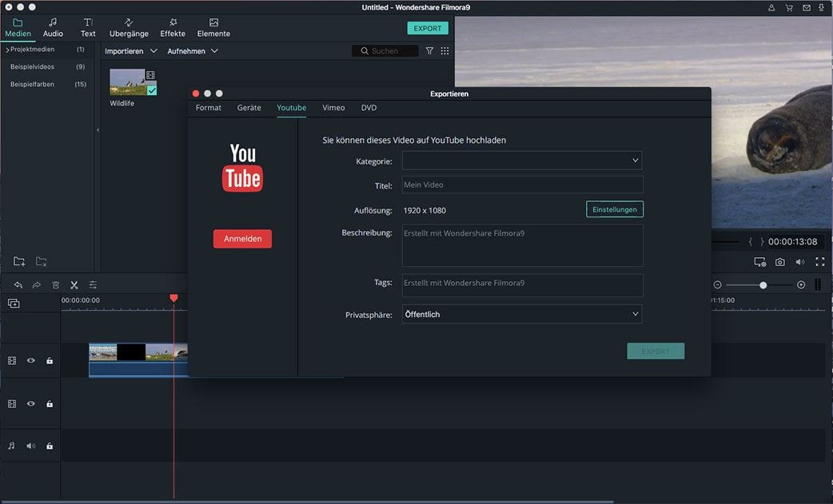
Task: Undo the last timeline action
Action: coord(18,285)
